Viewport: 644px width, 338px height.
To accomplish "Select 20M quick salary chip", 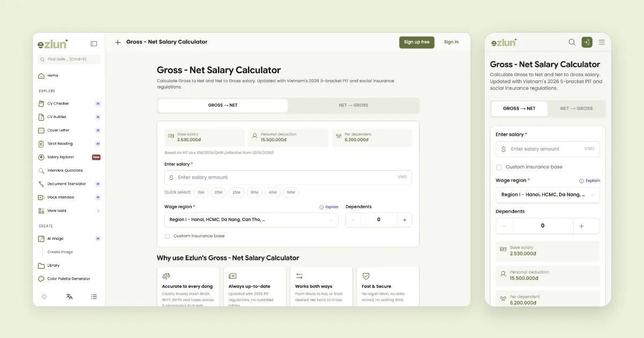I will coord(218,192).
